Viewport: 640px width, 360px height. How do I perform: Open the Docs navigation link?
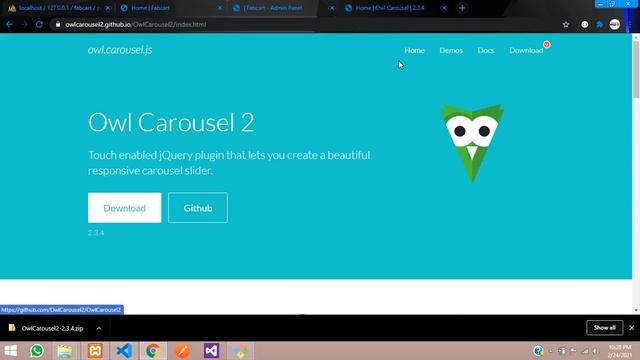click(486, 50)
